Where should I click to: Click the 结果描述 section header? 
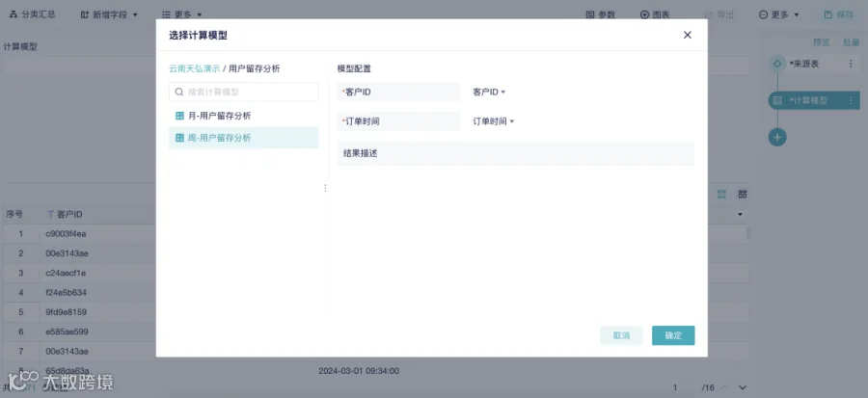click(x=515, y=153)
